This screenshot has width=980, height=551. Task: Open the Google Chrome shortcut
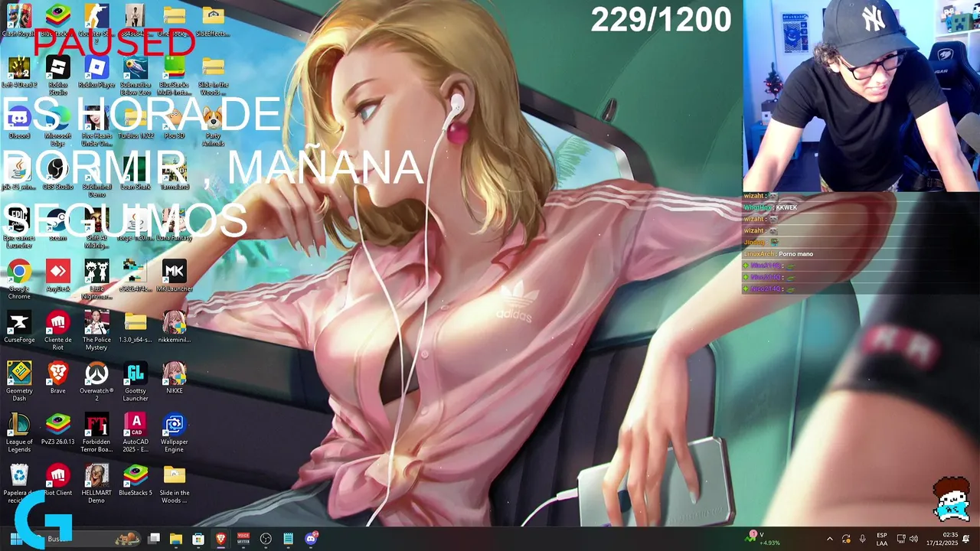pyautogui.click(x=19, y=279)
